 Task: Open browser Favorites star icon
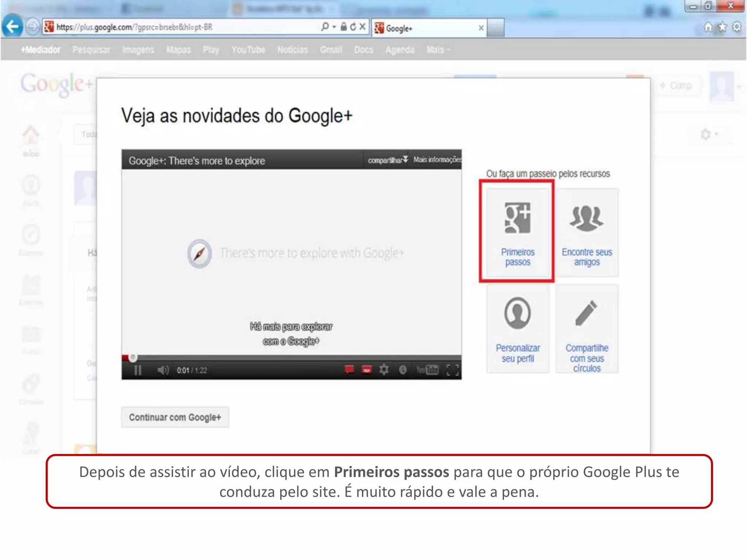722,27
